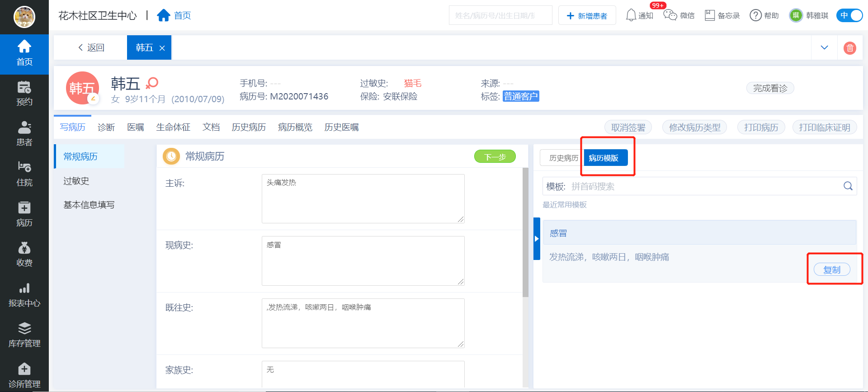Click the green 下一步 button

(x=495, y=156)
